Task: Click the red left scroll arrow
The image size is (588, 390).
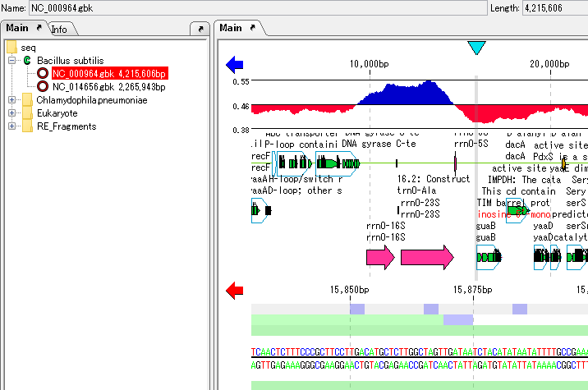Action: coord(235,291)
